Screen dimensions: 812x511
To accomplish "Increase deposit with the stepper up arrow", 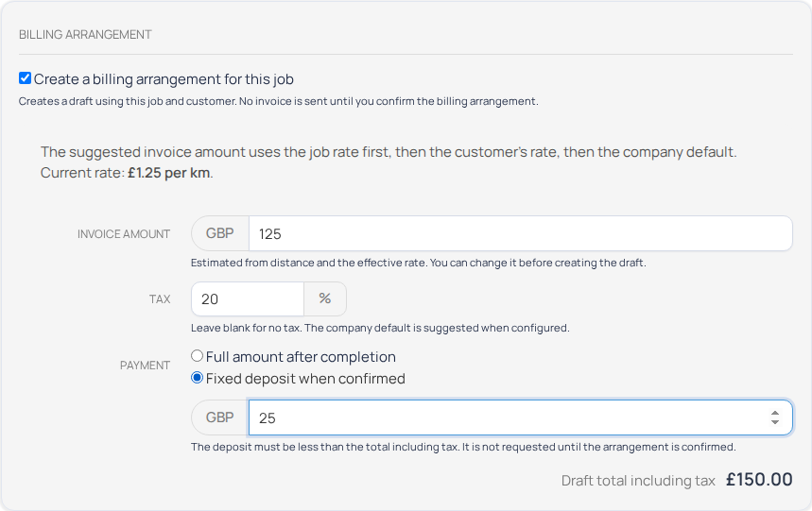I will 775,413.
